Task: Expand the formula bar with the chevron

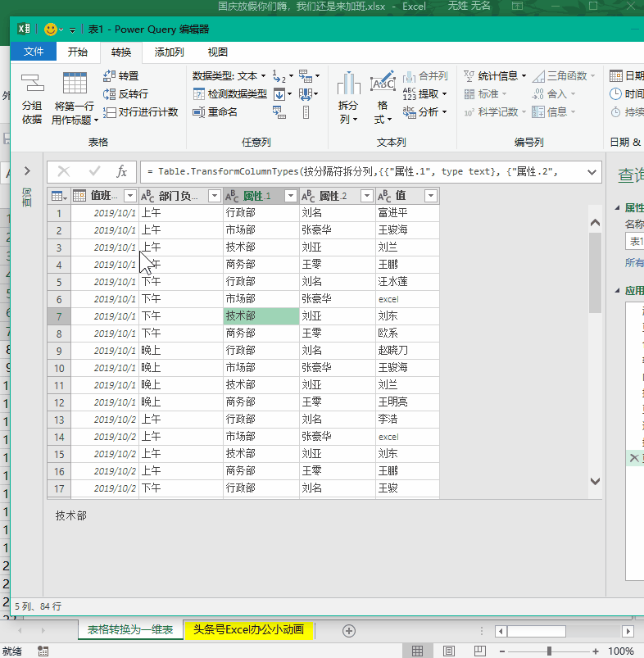Action: [592, 172]
